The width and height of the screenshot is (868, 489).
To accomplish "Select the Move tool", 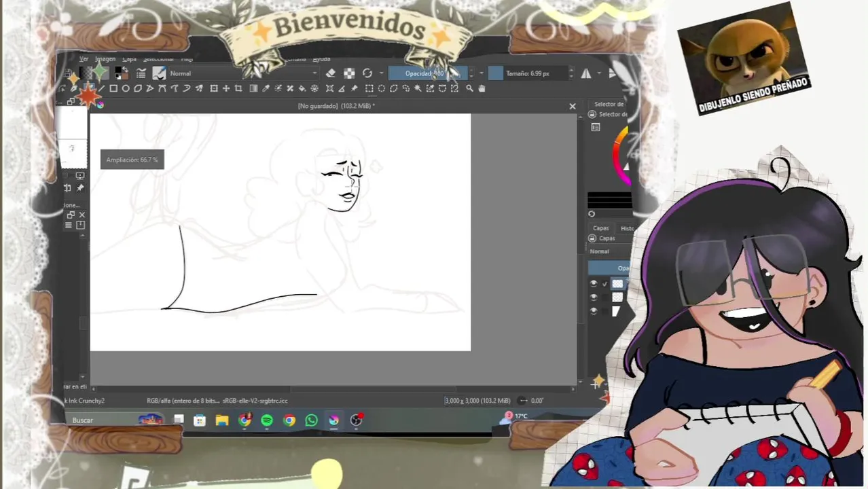I will click(226, 88).
